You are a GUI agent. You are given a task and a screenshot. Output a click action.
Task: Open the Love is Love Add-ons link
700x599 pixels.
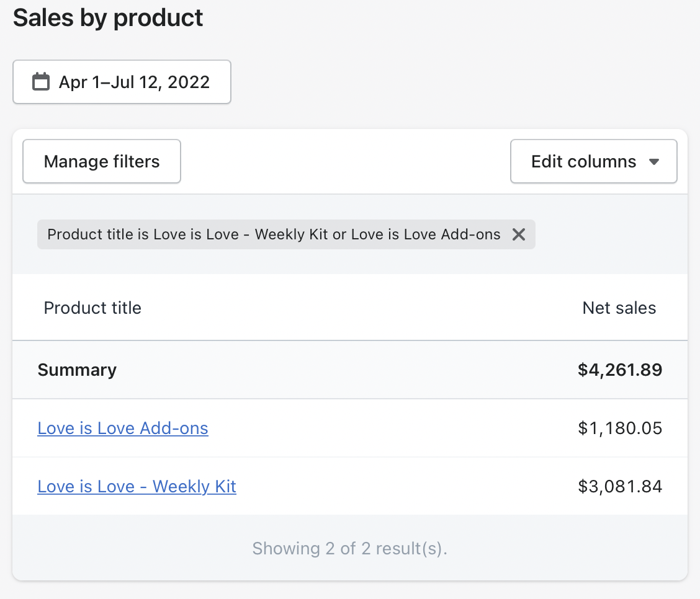pyautogui.click(x=123, y=428)
